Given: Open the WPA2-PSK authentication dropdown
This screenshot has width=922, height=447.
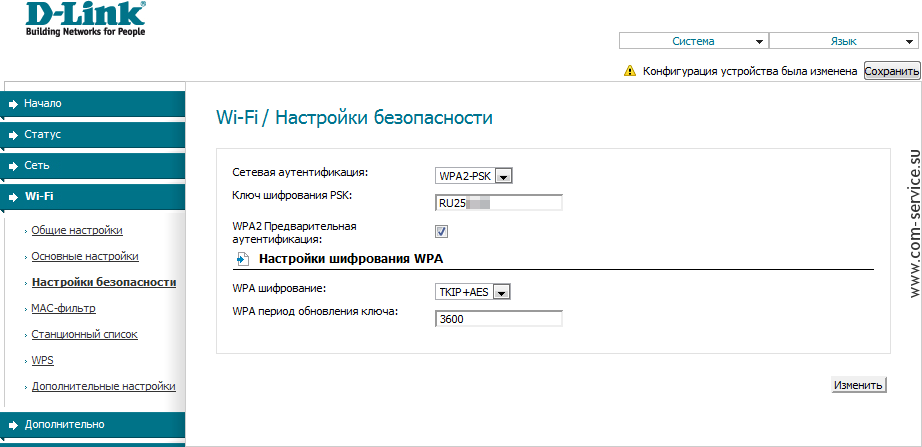Looking at the screenshot, I should (474, 176).
